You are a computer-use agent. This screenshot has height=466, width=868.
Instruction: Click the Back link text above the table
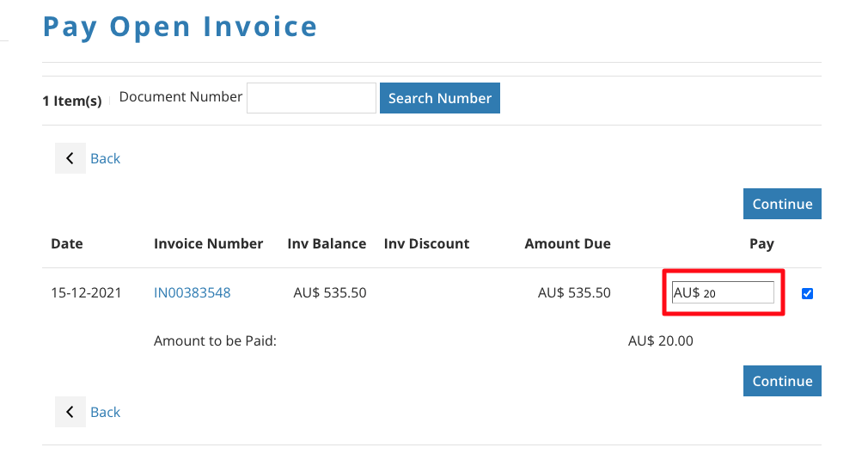(x=105, y=158)
